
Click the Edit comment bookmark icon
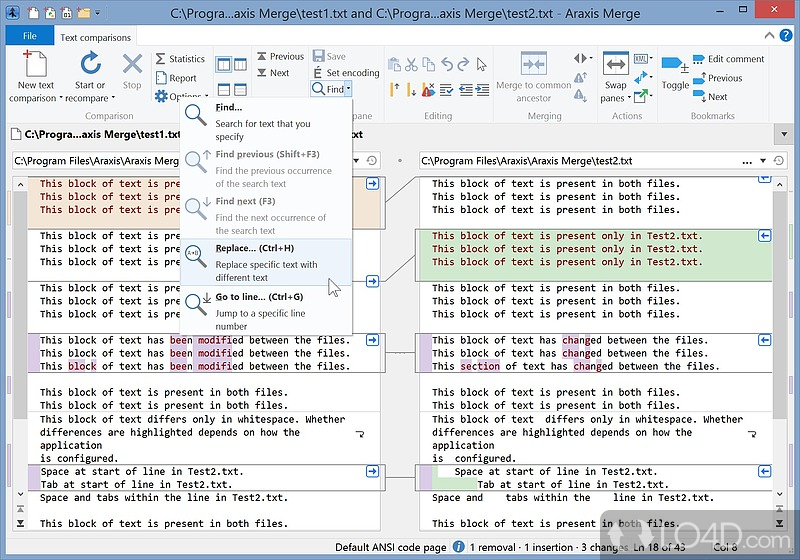pos(697,59)
